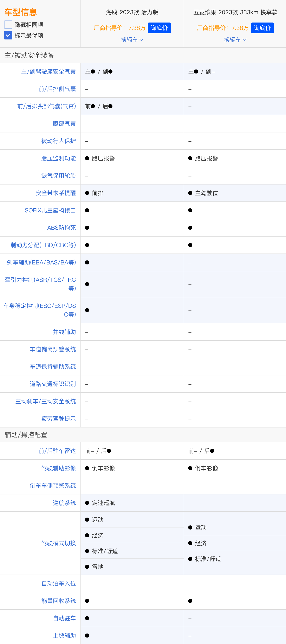Select 海鸥's 厂商指导价: 7.38万 price text
The width and height of the screenshot is (286, 644).
(x=120, y=28)
